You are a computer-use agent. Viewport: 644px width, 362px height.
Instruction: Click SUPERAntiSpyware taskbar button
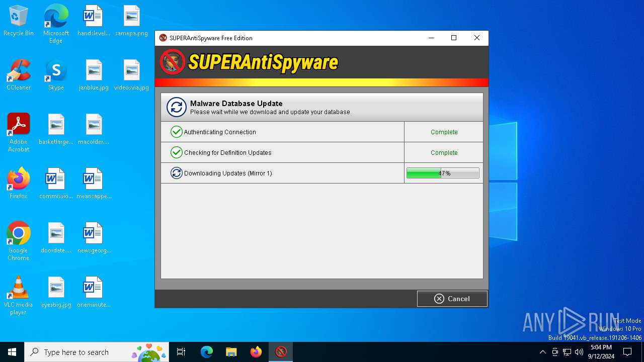click(x=281, y=352)
